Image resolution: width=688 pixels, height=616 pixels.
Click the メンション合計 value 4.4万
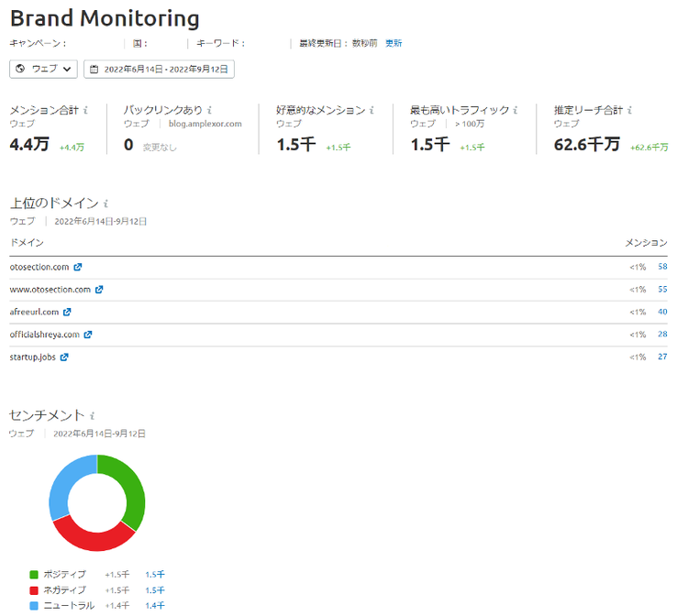[x=29, y=144]
